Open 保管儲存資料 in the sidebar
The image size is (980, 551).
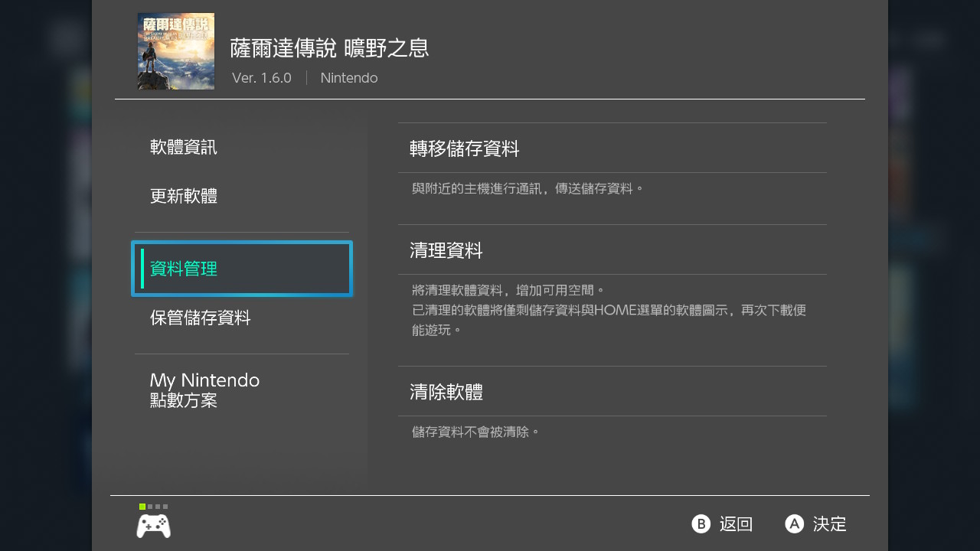point(241,318)
